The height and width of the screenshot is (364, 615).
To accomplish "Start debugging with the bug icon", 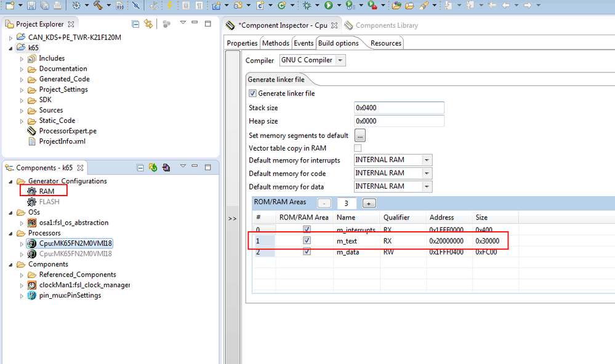I will point(307,6).
